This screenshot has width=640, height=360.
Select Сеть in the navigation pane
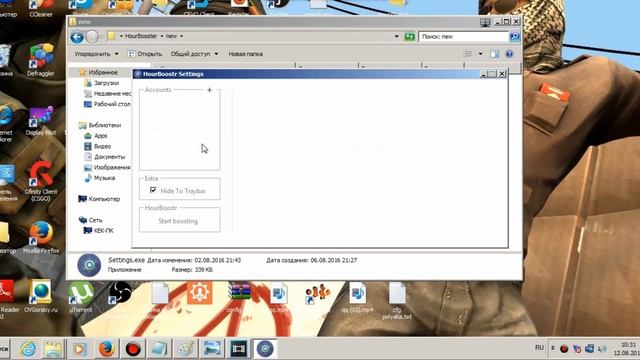(90, 220)
